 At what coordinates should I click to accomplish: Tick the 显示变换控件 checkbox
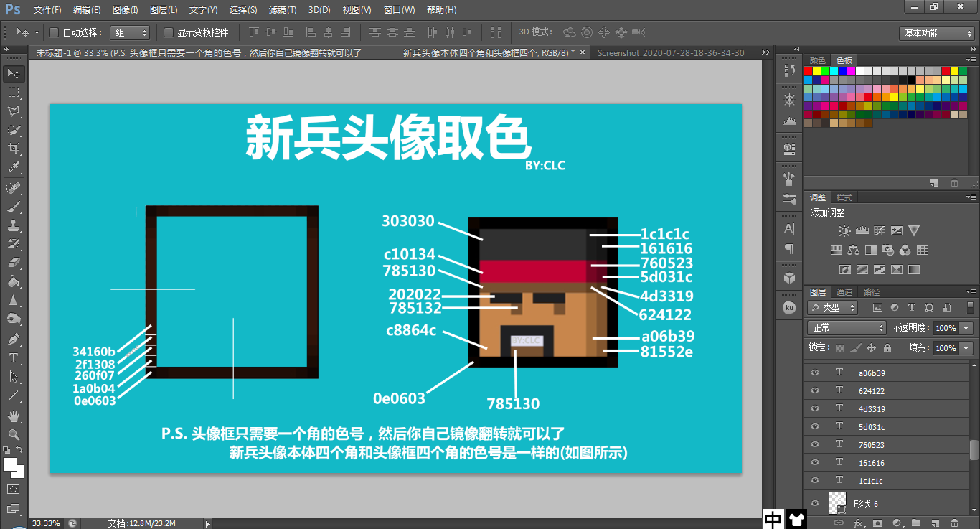click(169, 32)
